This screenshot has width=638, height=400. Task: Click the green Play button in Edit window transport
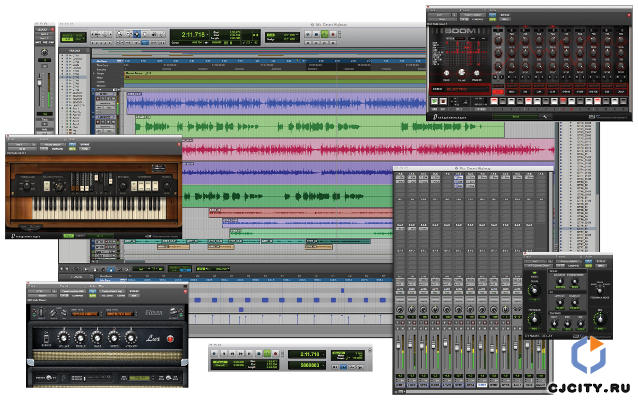coord(325,35)
